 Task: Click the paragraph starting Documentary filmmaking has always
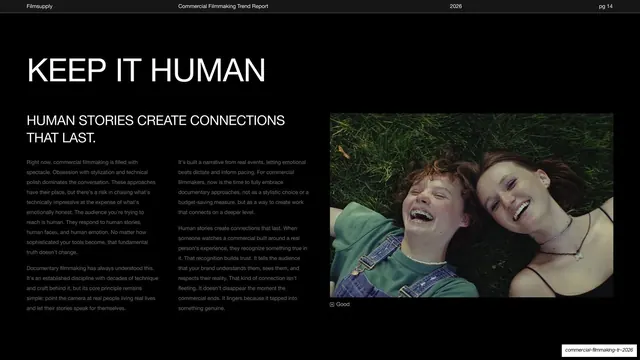pyautogui.click(x=92, y=288)
